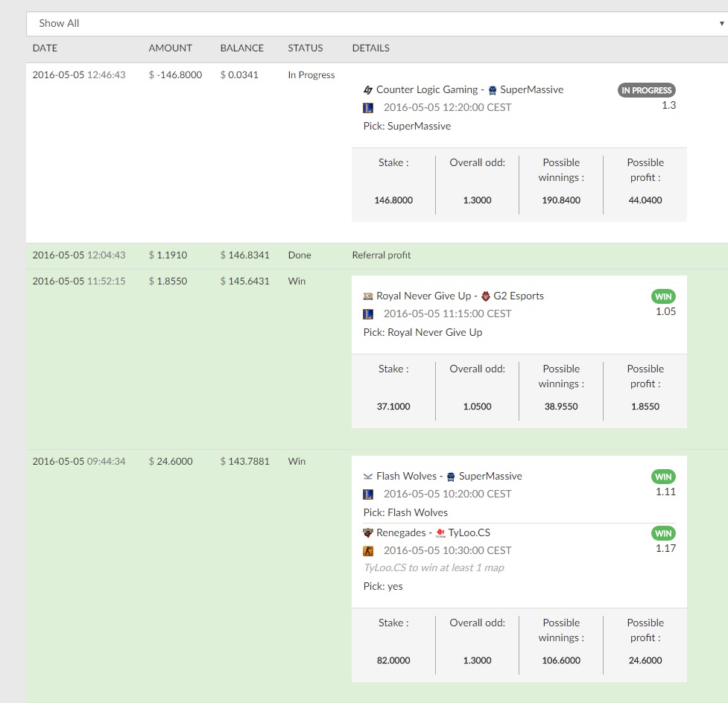This screenshot has width=728, height=703.
Task: Open the Royal Never Give Up team name
Action: click(423, 296)
